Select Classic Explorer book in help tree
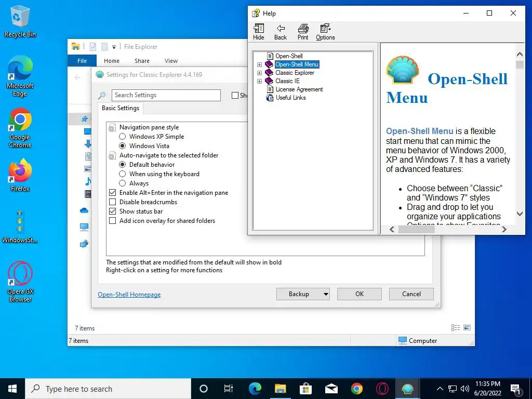 [x=295, y=73]
